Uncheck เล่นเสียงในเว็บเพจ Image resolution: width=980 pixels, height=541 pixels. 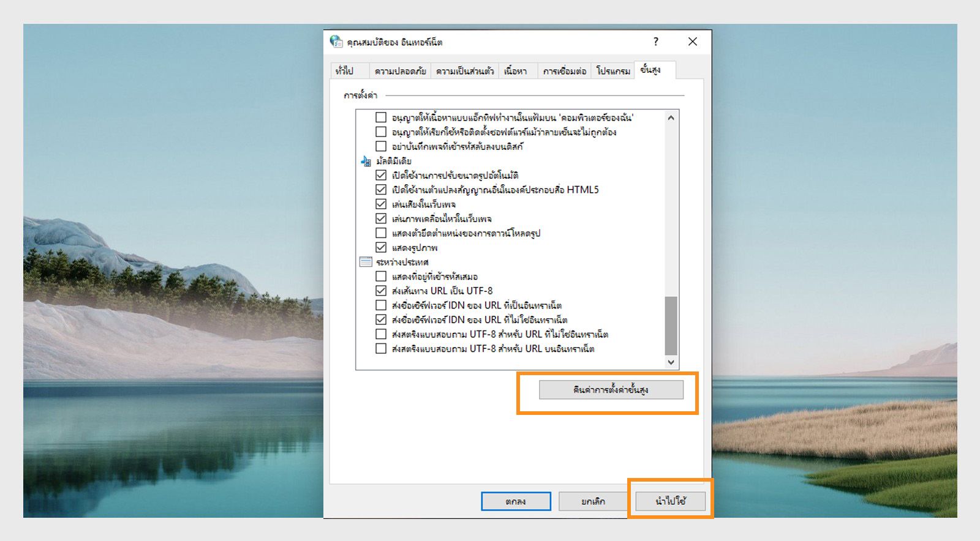coord(381,204)
